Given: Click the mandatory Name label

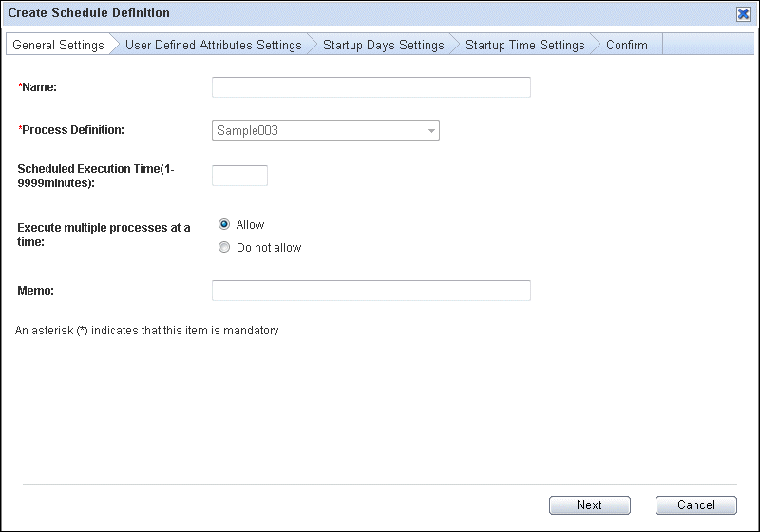Looking at the screenshot, I should (37, 87).
